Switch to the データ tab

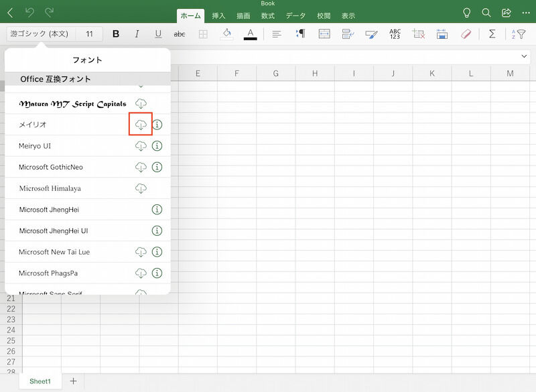tap(295, 15)
